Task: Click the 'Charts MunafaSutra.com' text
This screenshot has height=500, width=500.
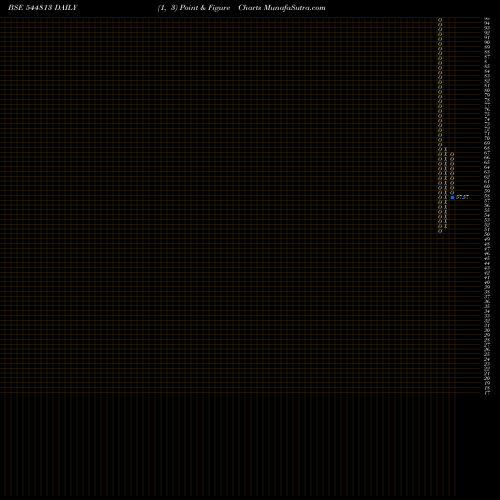Action: pyautogui.click(x=282, y=8)
